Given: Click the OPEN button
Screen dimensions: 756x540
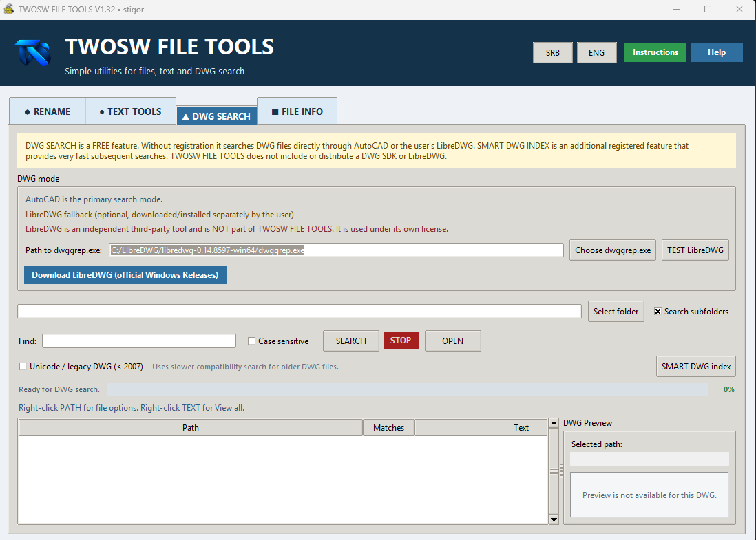Looking at the screenshot, I should point(453,341).
